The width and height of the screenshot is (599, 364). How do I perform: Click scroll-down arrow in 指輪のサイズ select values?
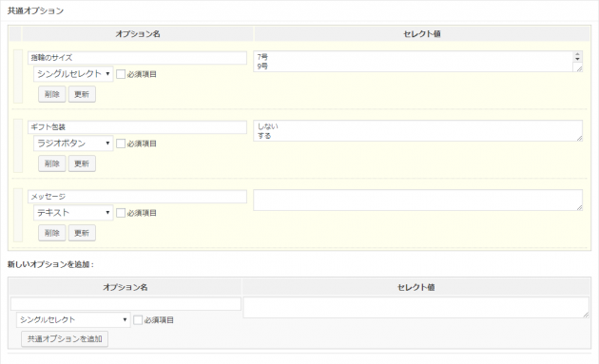point(577,59)
